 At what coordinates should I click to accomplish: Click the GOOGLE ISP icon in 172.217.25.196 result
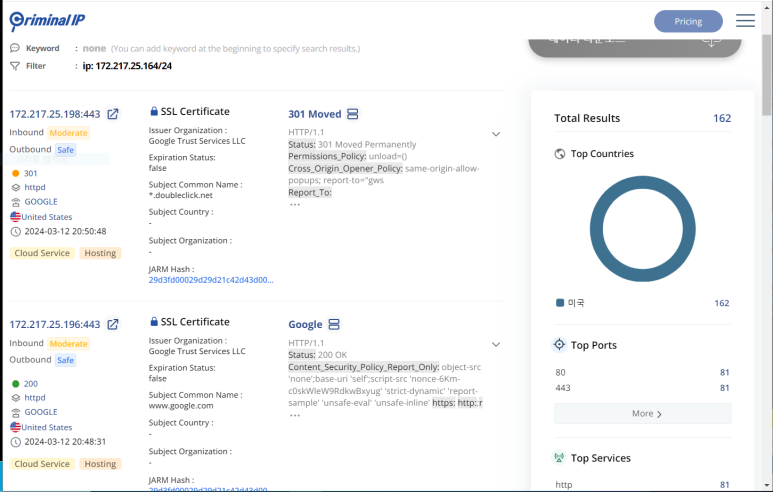click(x=16, y=413)
